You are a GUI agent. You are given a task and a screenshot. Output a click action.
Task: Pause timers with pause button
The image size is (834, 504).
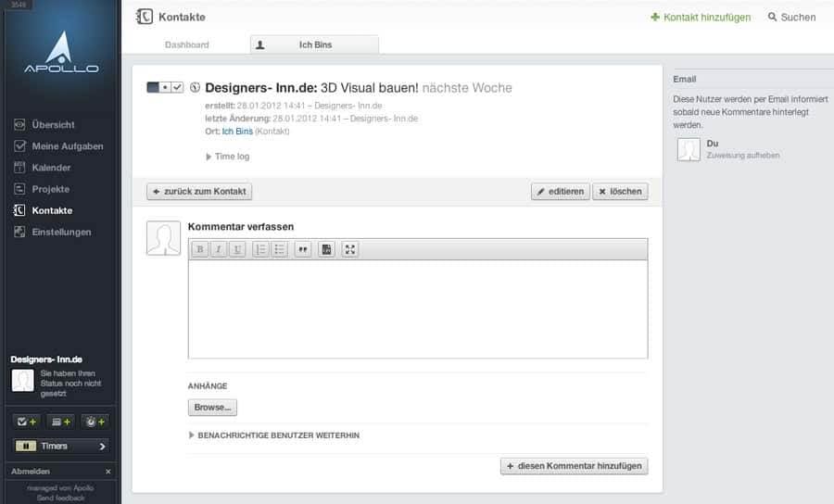[x=26, y=446]
